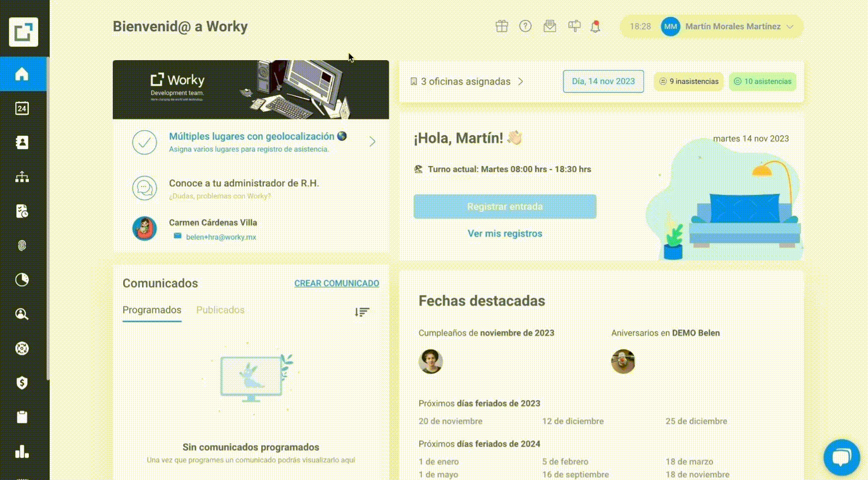Open the Día, 14 nov 2023 date picker

click(603, 81)
